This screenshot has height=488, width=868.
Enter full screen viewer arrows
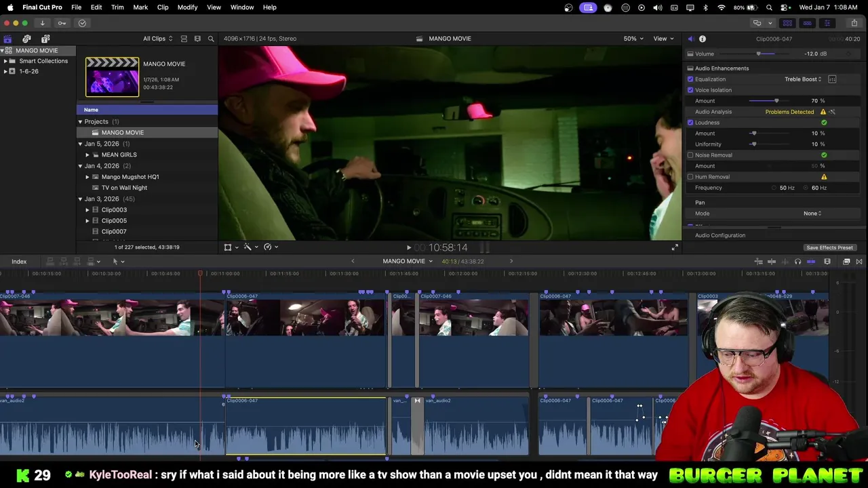click(x=675, y=247)
